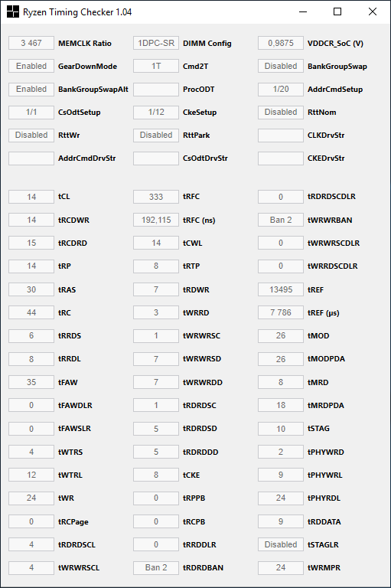The image size is (391, 588).
Task: Select the Cmd2T 1T field
Action: 156,66
